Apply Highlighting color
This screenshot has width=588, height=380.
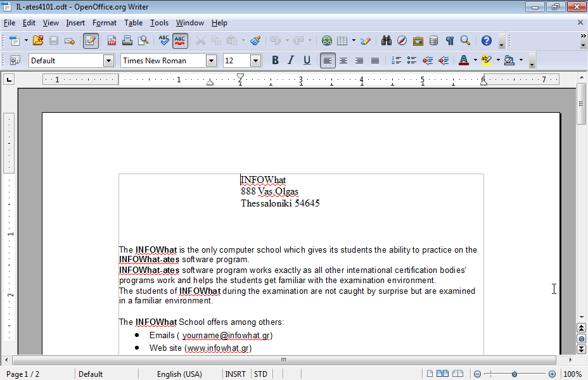pos(487,60)
